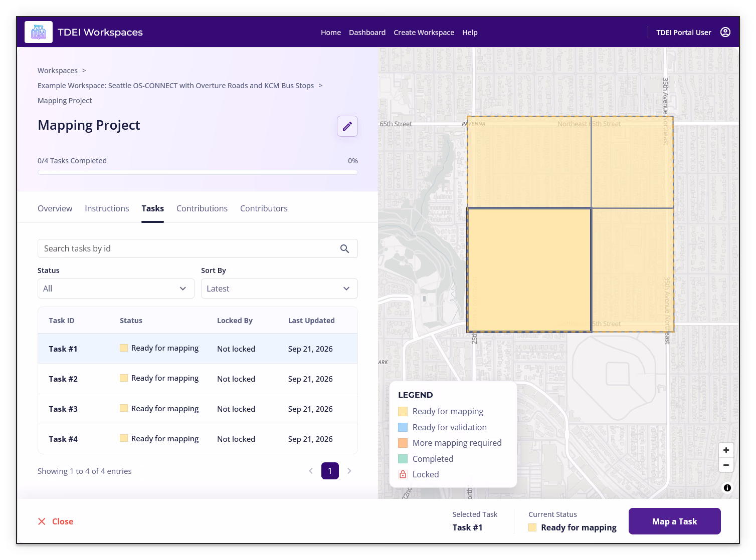
Task: Switch to the Contributions tab
Action: [x=202, y=208]
